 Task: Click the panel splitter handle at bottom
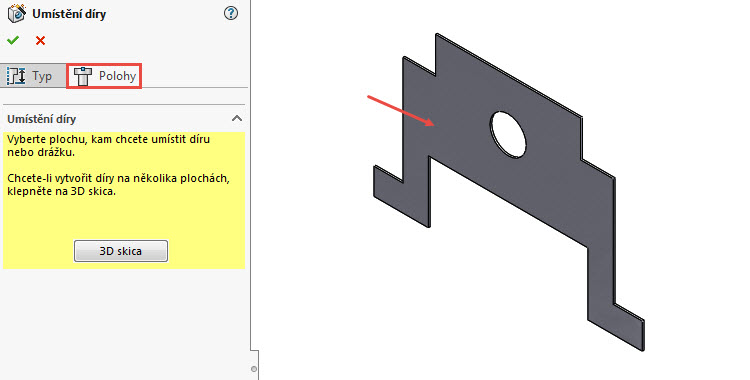254,369
